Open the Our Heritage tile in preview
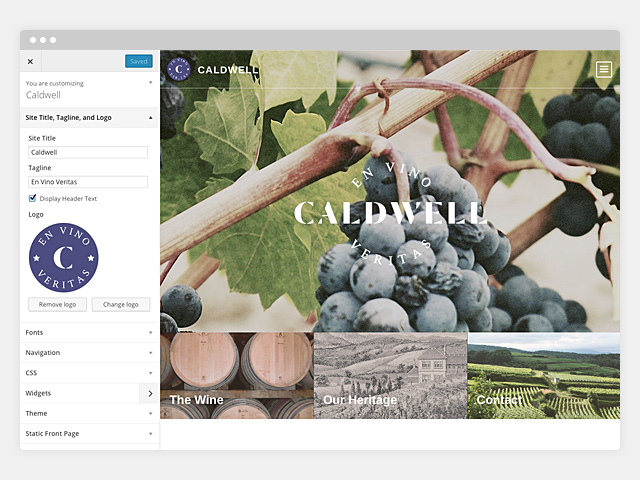The height and width of the screenshot is (480, 640). coord(391,376)
